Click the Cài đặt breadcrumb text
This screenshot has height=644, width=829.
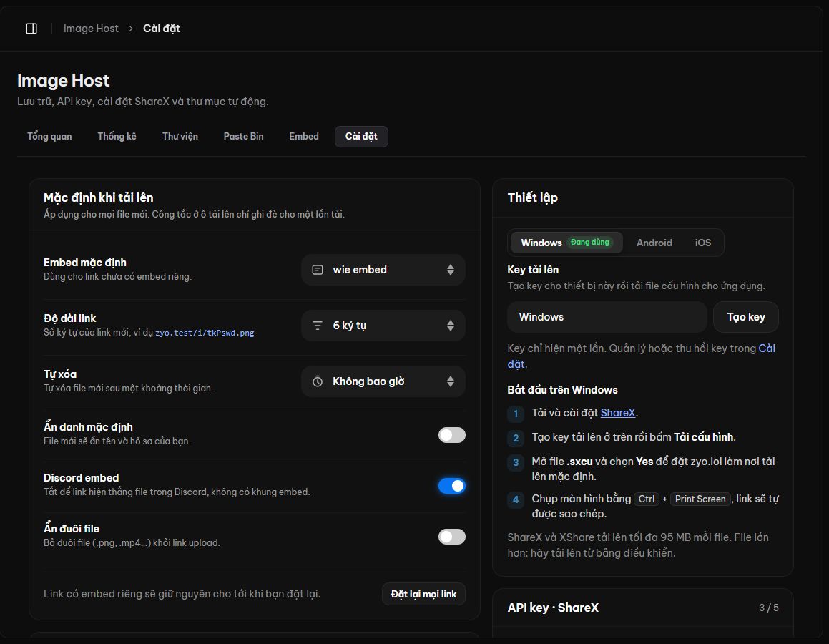[162, 29]
